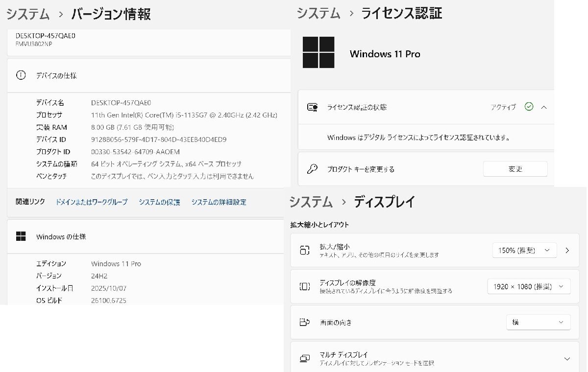The height and width of the screenshot is (372, 588).
Task: Click the OS build 26100.6725 value
Action: [x=109, y=301]
